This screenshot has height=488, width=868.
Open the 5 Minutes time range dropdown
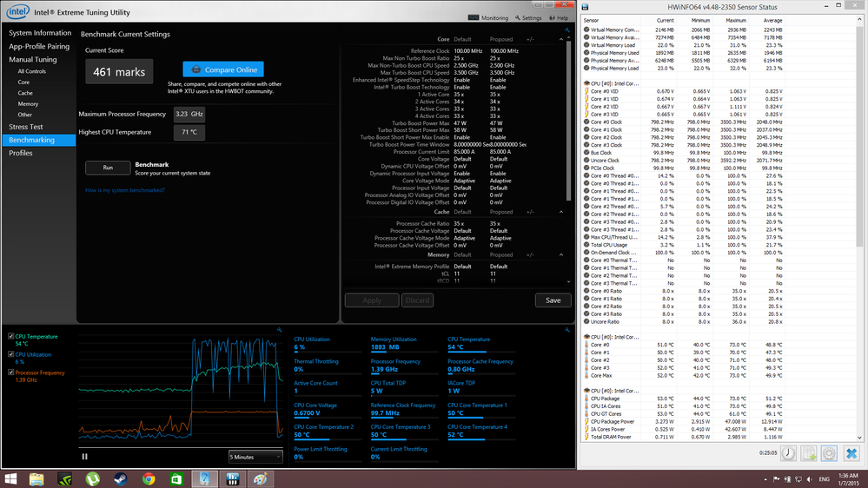tap(255, 457)
